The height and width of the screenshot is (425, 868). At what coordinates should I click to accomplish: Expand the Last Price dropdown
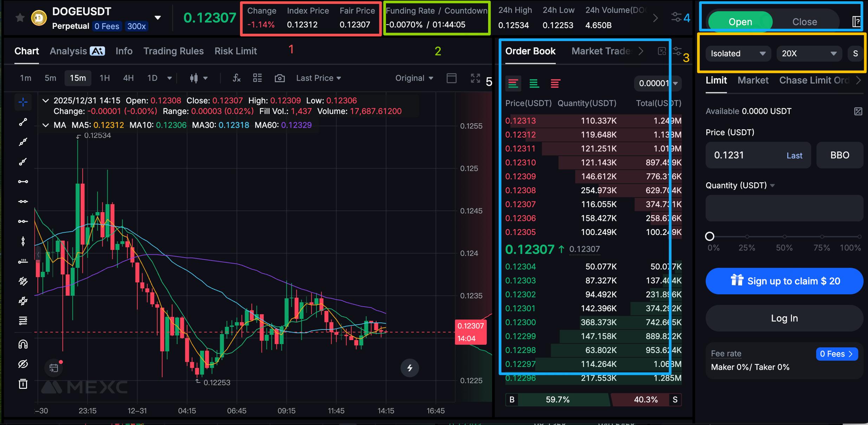coord(318,78)
